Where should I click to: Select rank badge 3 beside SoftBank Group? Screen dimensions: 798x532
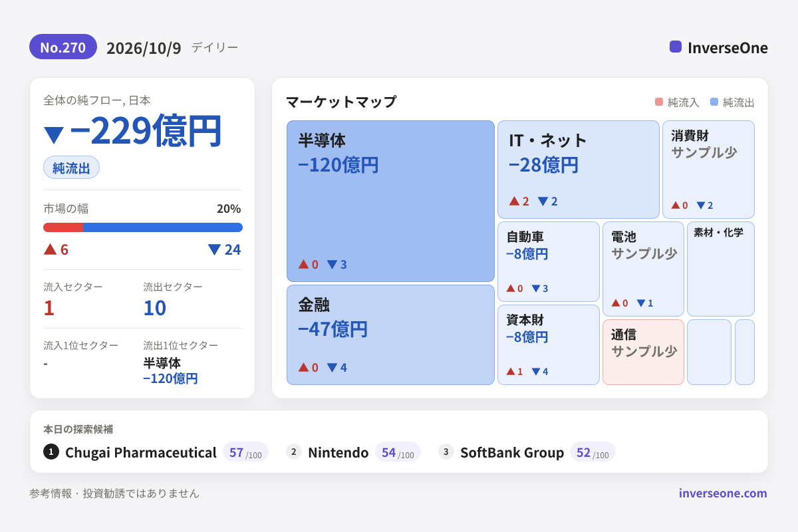point(446,452)
